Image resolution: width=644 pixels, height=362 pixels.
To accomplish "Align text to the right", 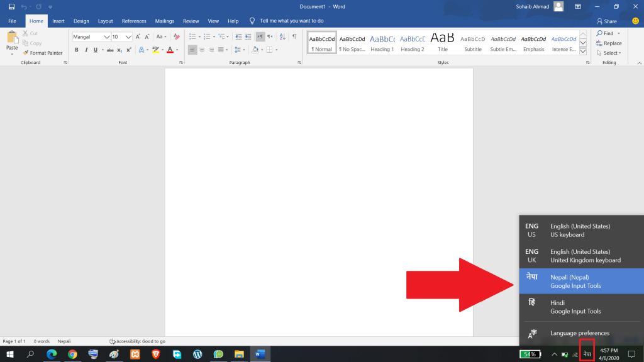I will [211, 50].
